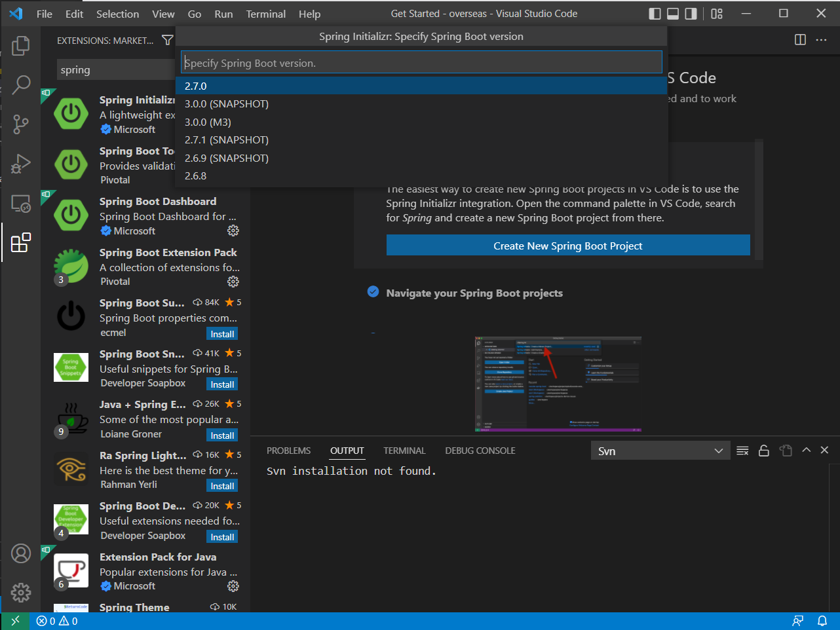
Task: Open the Remote Explorer view
Action: point(21,204)
